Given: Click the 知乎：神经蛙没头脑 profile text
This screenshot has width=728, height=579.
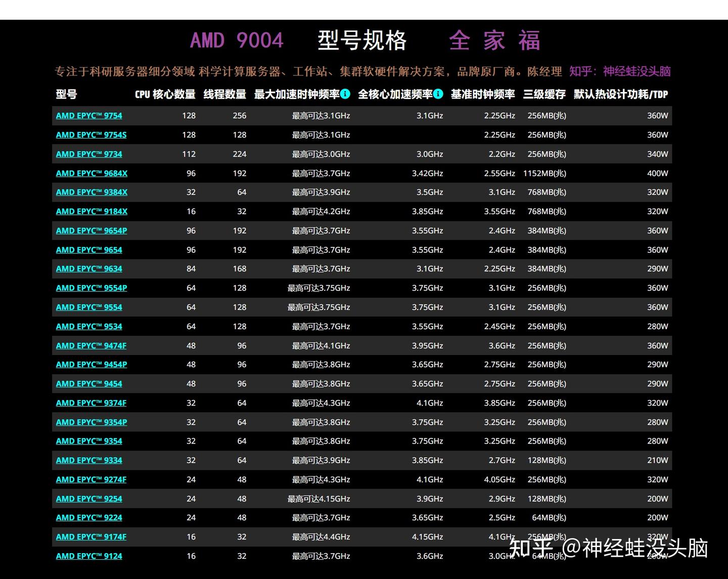Looking at the screenshot, I should [x=620, y=71].
